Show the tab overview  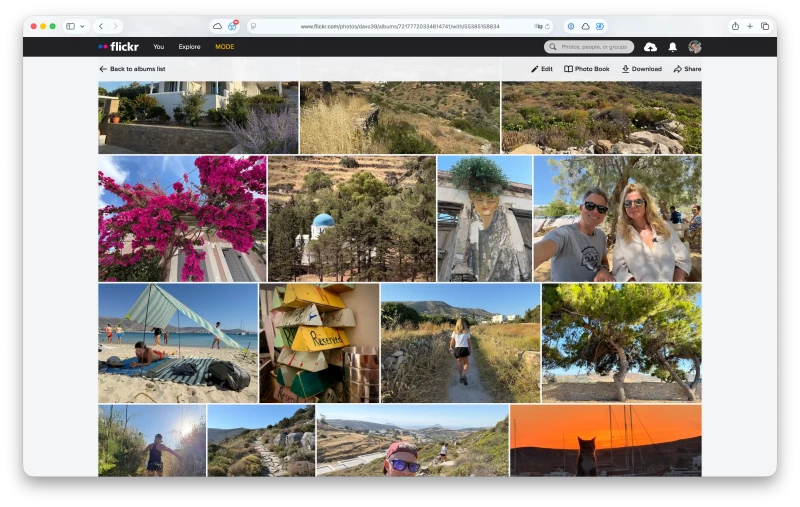click(765, 26)
